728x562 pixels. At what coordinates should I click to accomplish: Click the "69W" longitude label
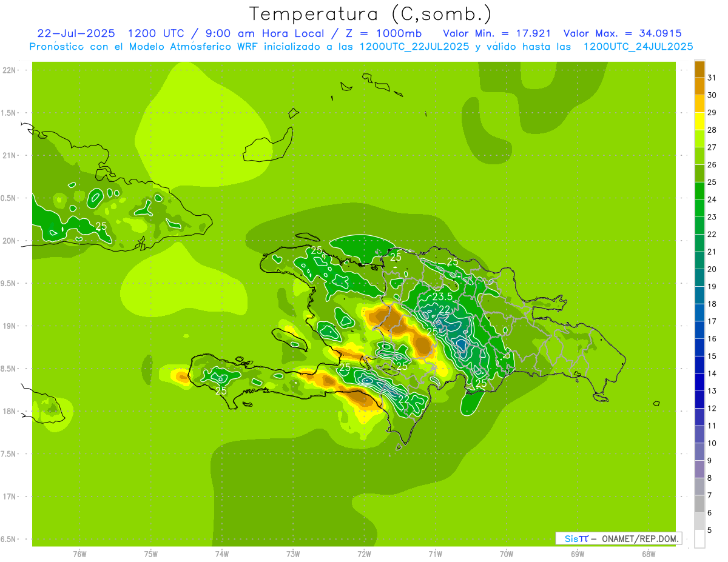click(578, 554)
